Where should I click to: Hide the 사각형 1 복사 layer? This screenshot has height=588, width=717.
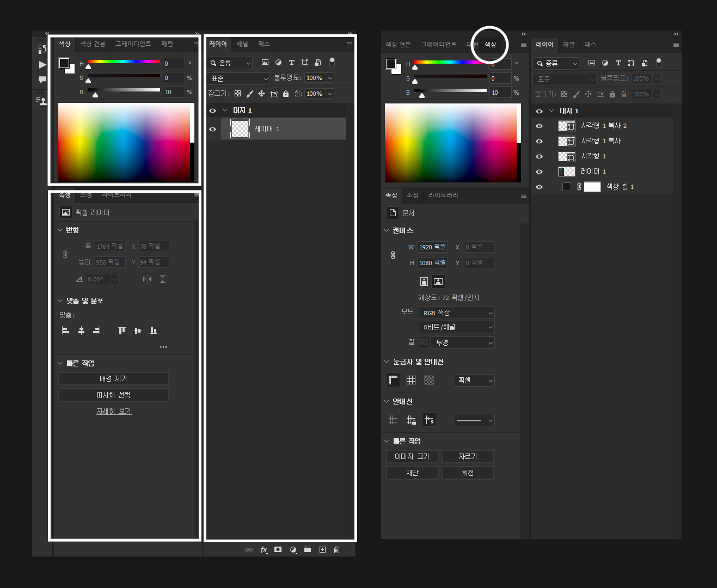pos(539,141)
